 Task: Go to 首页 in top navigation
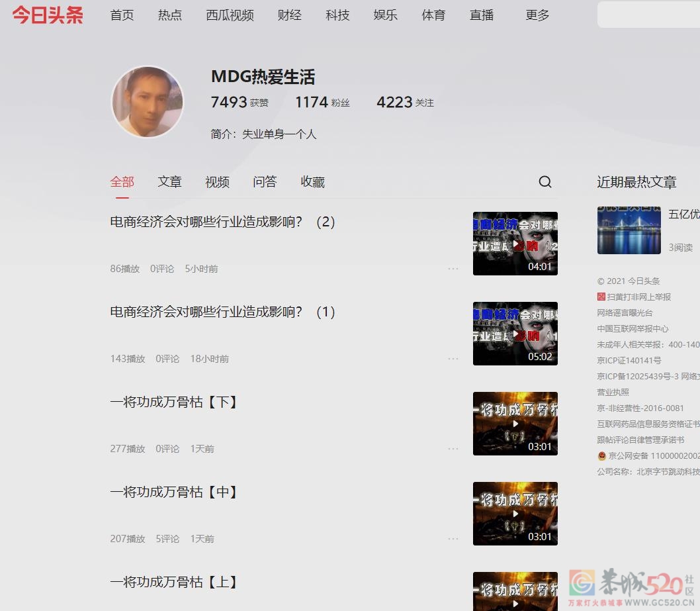[122, 15]
